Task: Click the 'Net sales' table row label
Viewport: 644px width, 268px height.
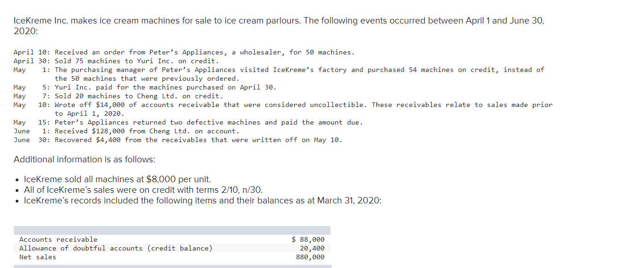Action: pos(38,257)
